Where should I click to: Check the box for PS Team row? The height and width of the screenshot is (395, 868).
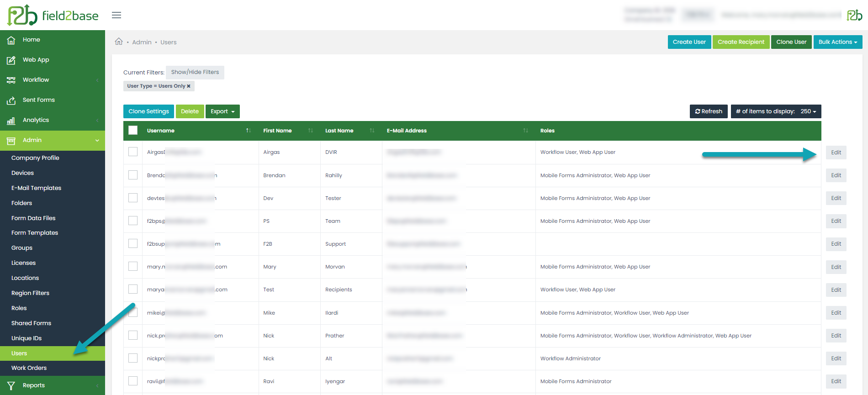133,221
